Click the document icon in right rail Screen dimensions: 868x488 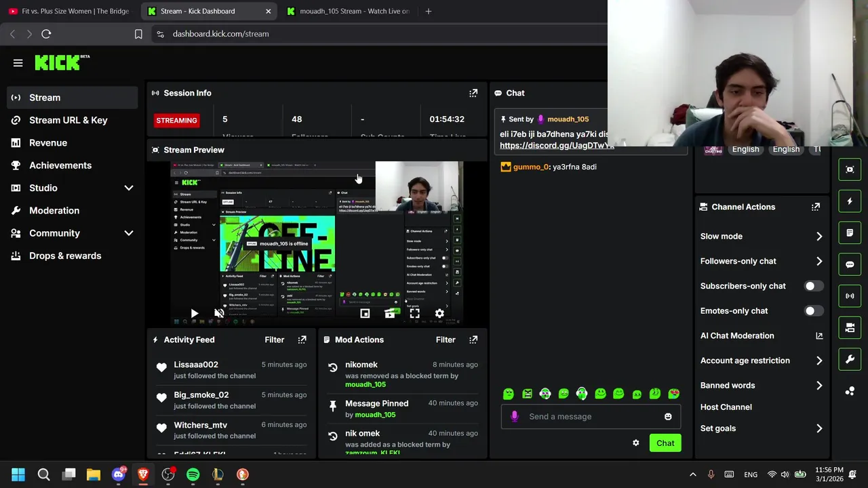(850, 232)
